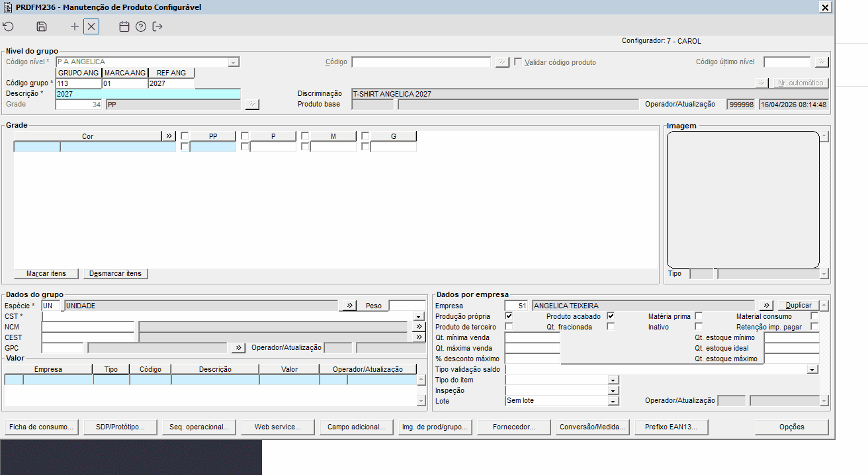Open the help question-mark icon
868x475 pixels.
(140, 26)
